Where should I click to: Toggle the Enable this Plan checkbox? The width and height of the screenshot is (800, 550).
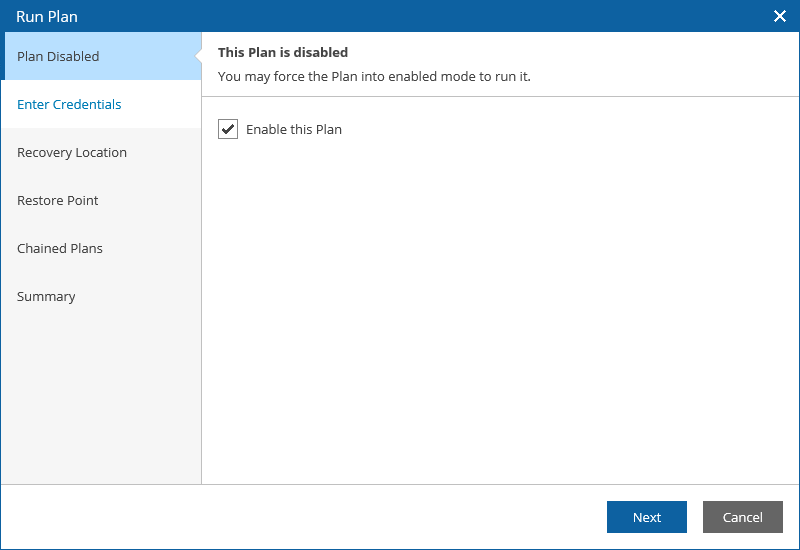click(228, 129)
